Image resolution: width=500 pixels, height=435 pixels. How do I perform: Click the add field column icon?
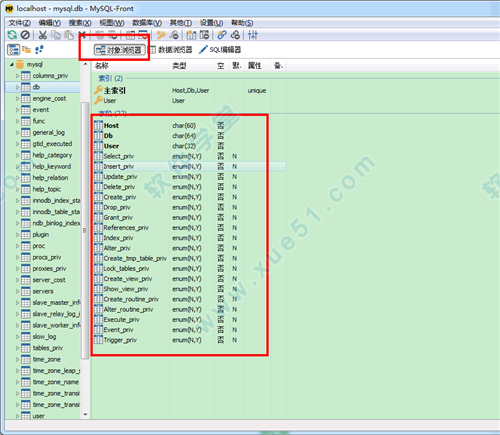191,35
